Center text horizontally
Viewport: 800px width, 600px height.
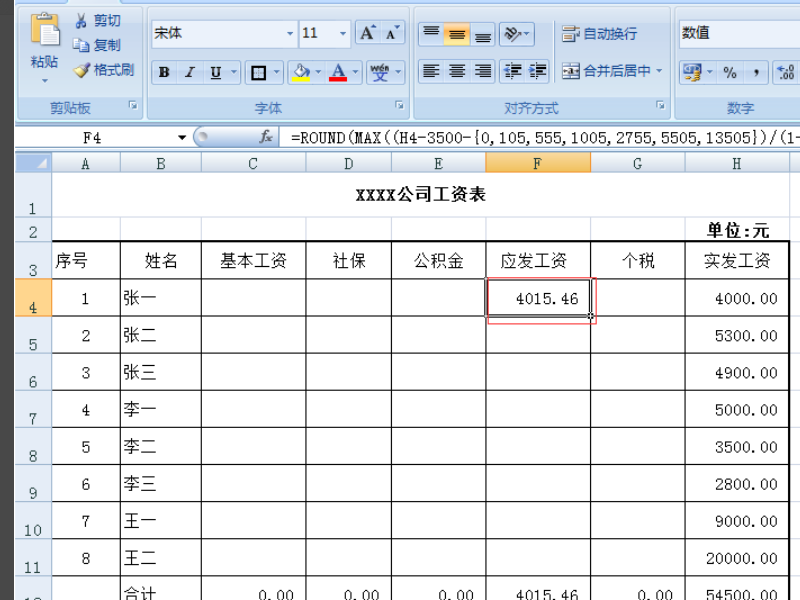pos(457,71)
